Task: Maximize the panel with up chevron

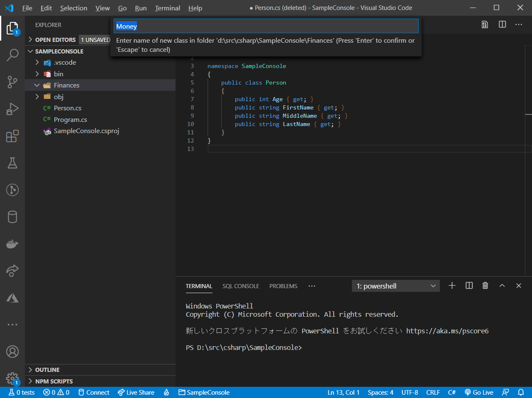Action: [502, 286]
